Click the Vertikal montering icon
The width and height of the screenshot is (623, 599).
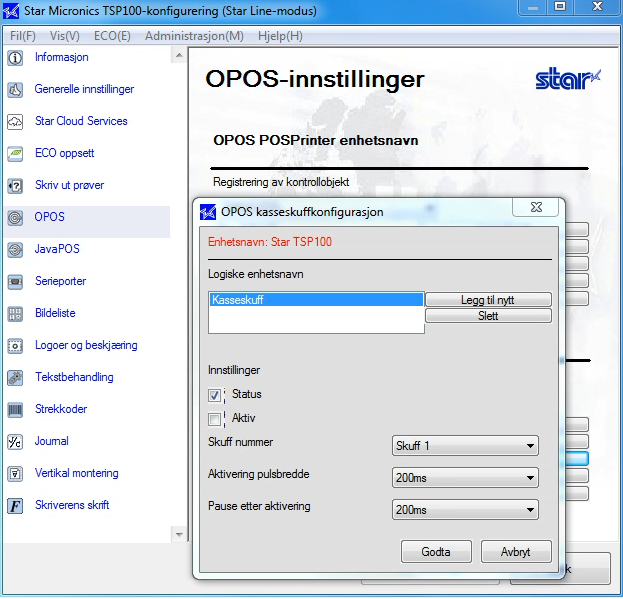(15, 474)
